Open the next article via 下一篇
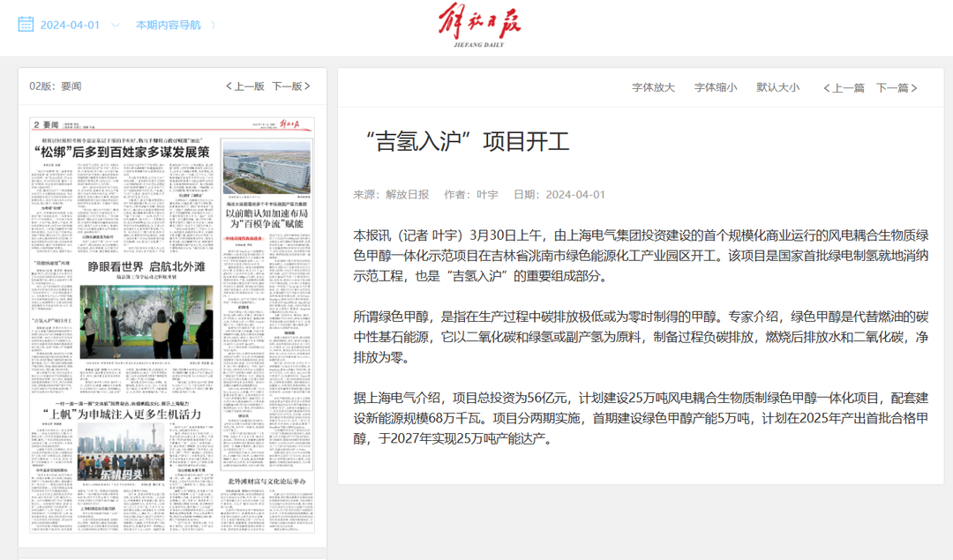The height and width of the screenshot is (560, 953). (897, 88)
